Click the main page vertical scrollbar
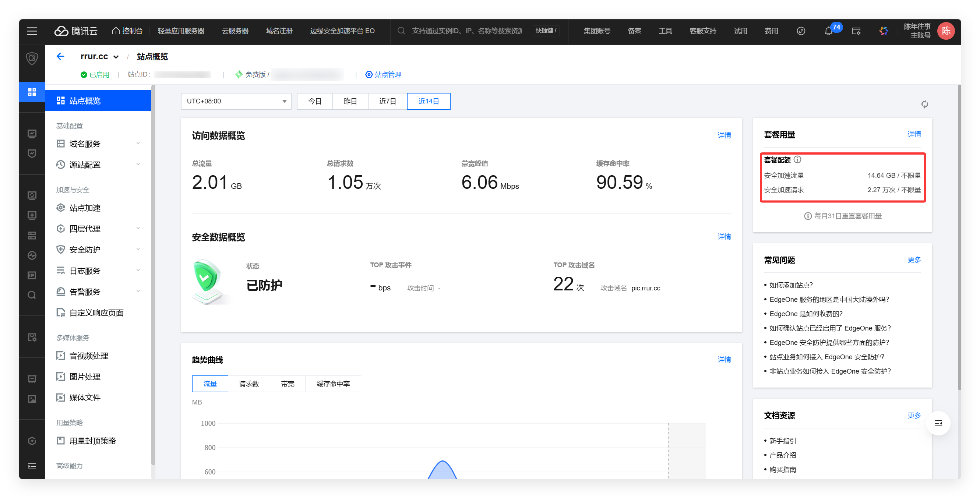980x498 pixels. click(959, 237)
